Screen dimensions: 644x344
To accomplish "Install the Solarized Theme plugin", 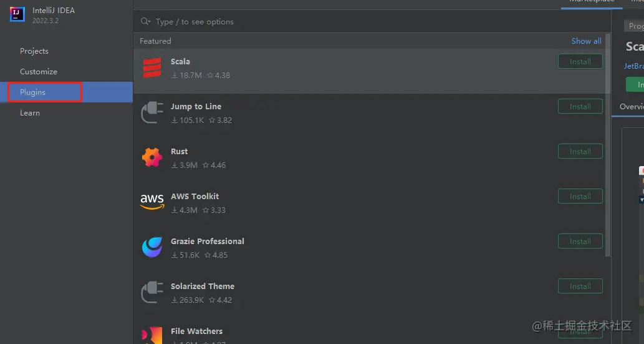I will tap(580, 286).
